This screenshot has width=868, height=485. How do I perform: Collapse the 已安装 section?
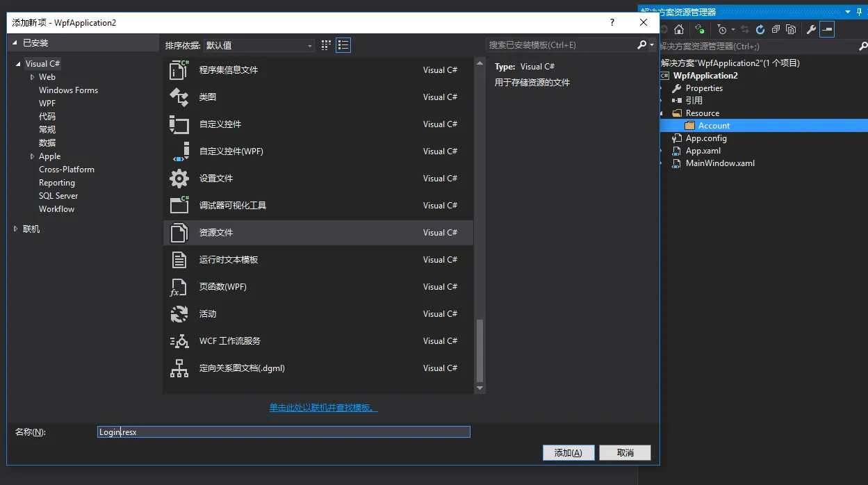click(x=15, y=43)
